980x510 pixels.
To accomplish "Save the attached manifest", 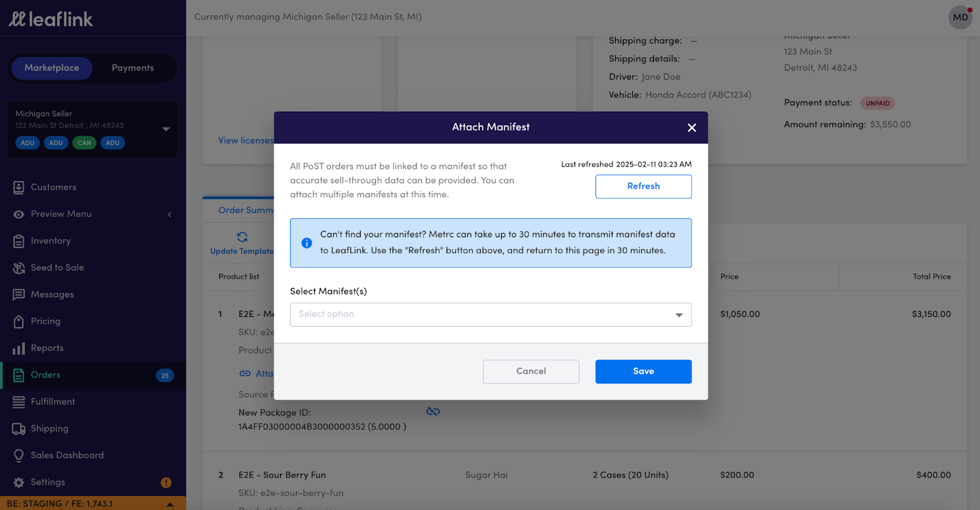I will click(x=643, y=371).
